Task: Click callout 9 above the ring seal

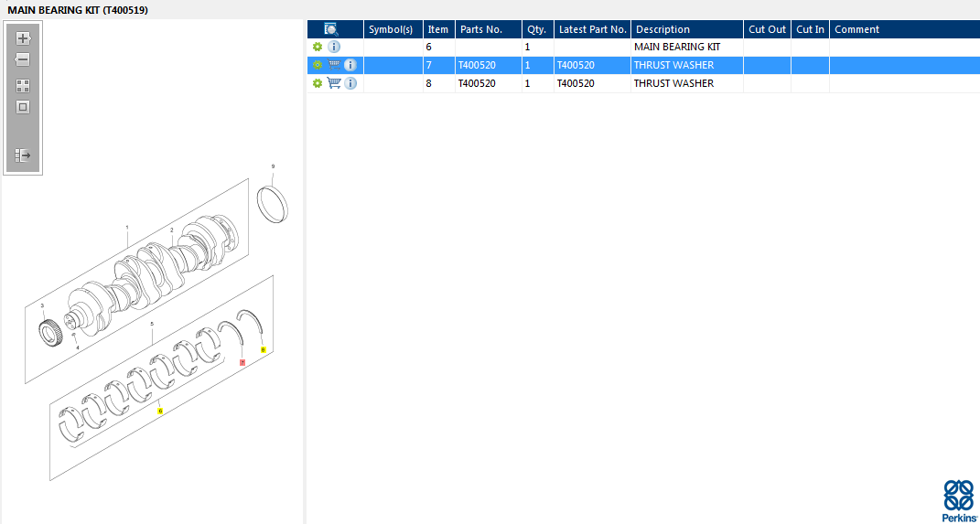Action: point(273,166)
